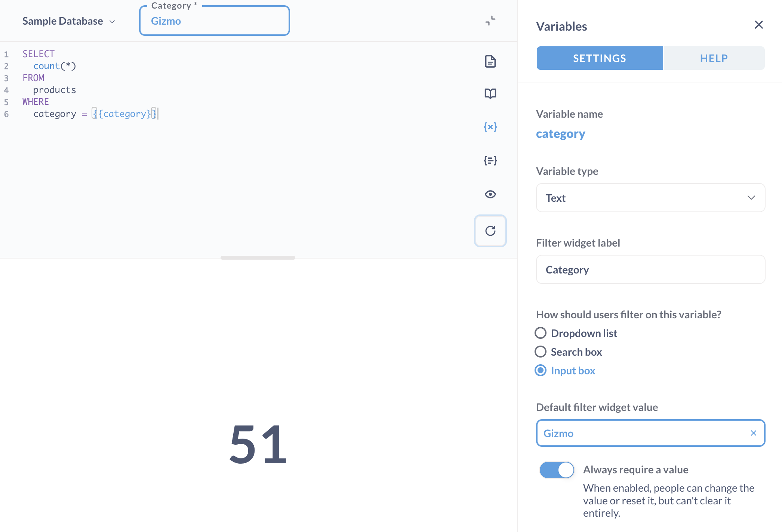
Task: Open the book/reference icon panel
Action: [x=490, y=94]
